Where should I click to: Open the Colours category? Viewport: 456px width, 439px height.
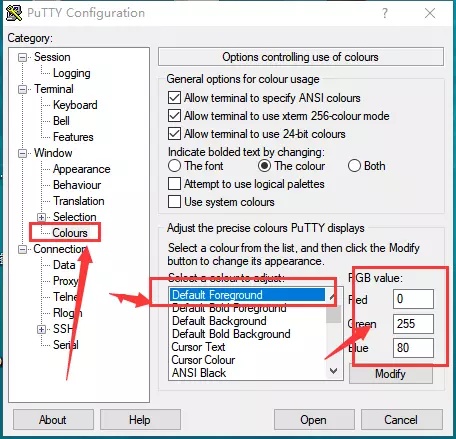pos(70,233)
